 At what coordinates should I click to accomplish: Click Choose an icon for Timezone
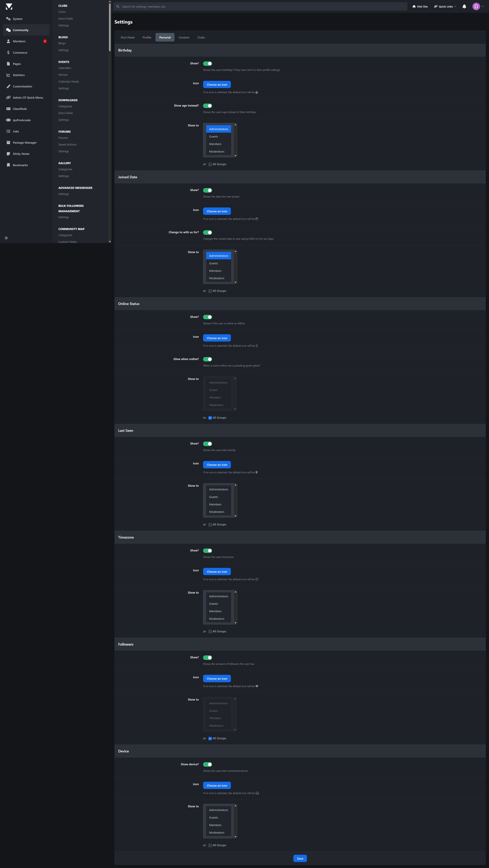coord(217,572)
